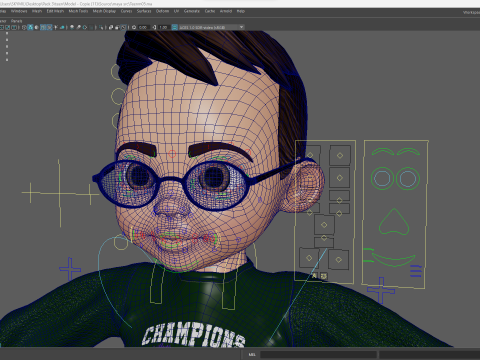This screenshot has width=480, height=360.
Task: Select the bottom-right diamond handle in slider panel
Action: [338, 259]
